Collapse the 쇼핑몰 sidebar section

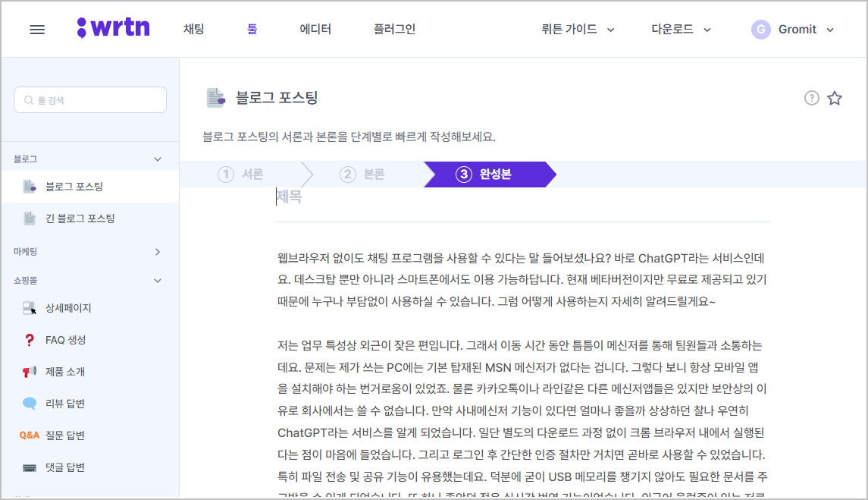click(157, 280)
